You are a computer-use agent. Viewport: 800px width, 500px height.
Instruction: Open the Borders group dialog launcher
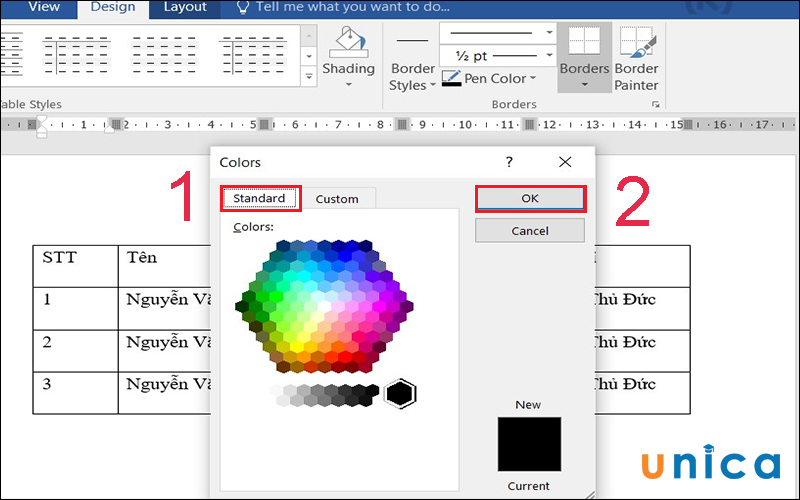(x=656, y=104)
